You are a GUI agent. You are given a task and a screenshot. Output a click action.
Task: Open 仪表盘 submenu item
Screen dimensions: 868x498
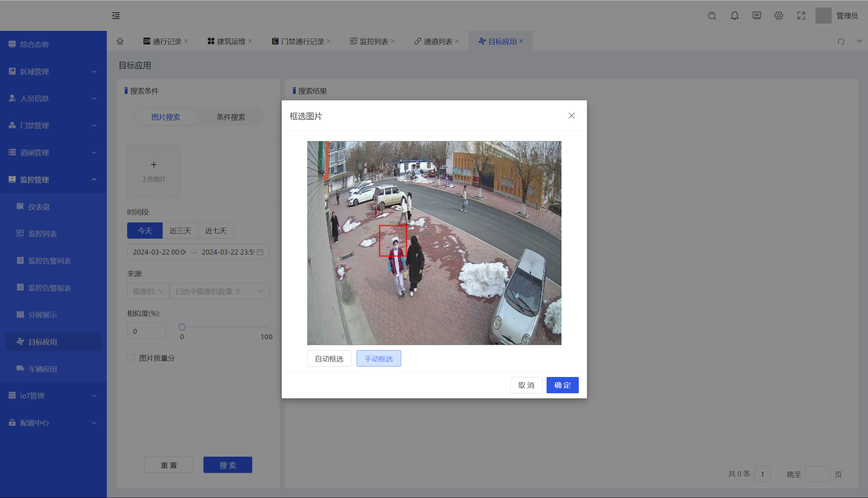click(x=53, y=206)
